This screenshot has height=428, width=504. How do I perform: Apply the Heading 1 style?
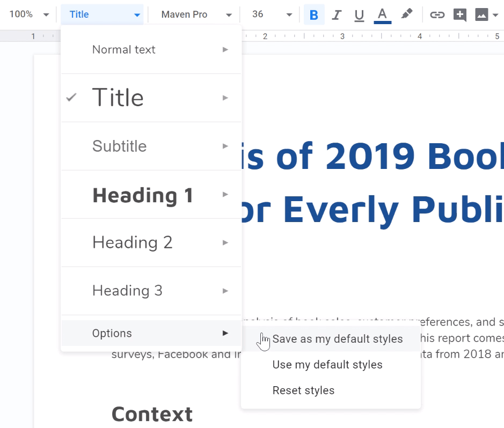coord(142,195)
